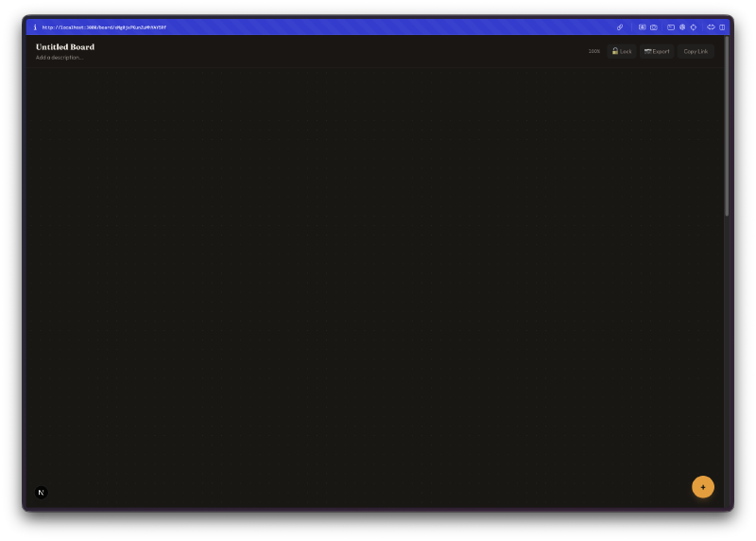Toggle the split panel layout icon
This screenshot has height=541, width=756.
722,27
